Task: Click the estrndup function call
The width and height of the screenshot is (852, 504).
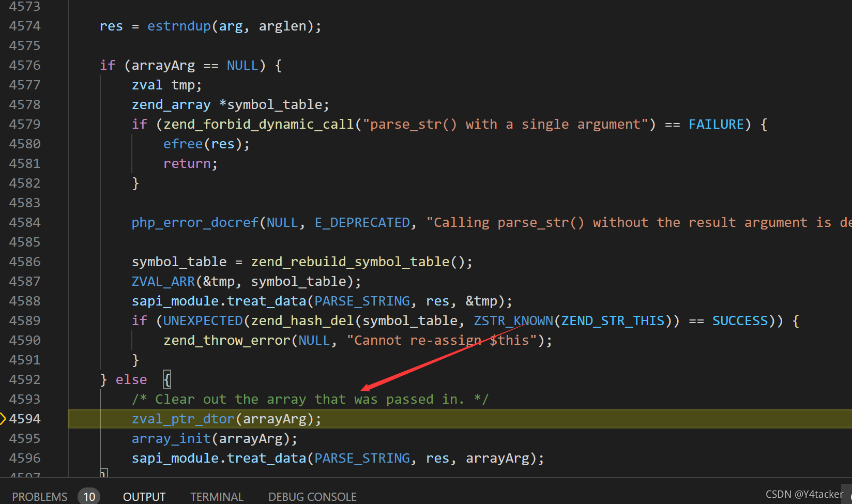Action: [x=179, y=26]
